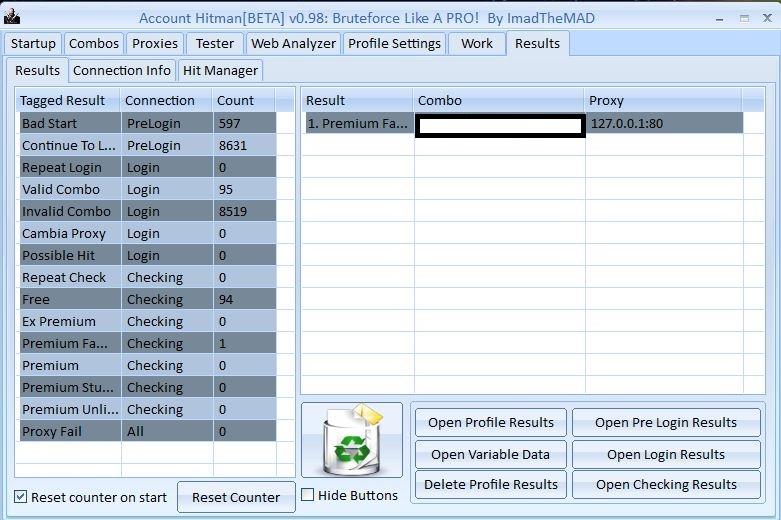Select the Profile Settings tab

coord(394,43)
